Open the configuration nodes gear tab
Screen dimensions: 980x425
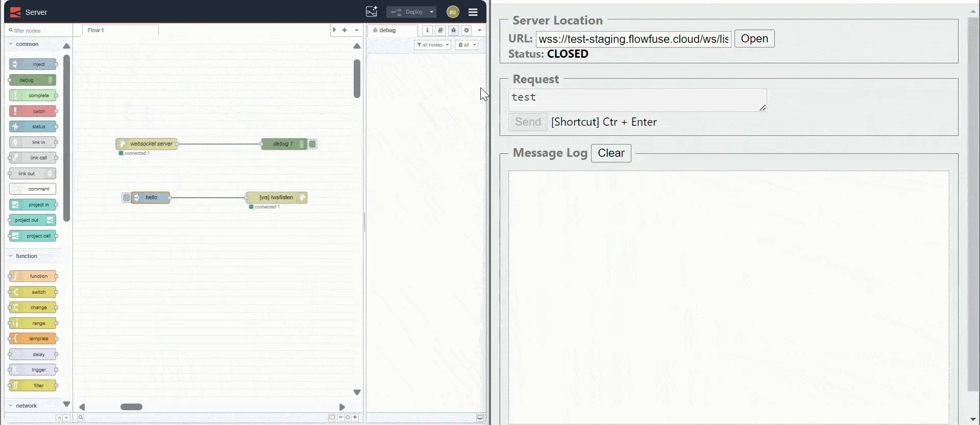click(467, 30)
